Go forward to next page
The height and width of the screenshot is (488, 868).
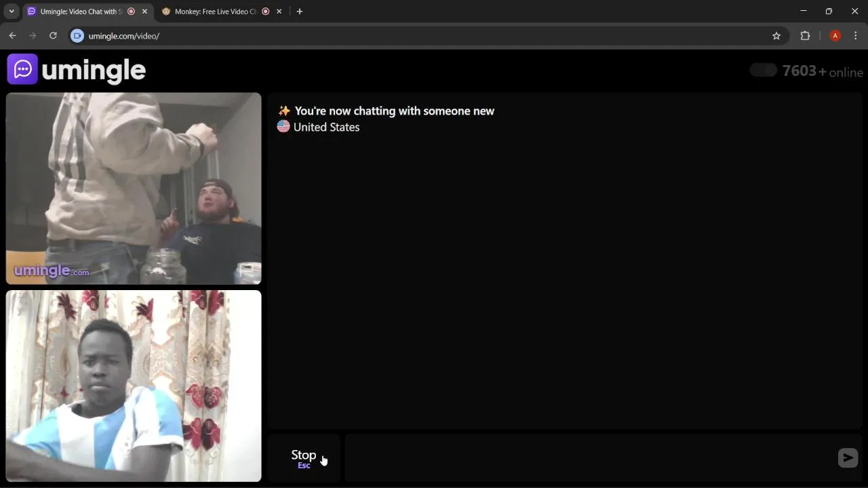[x=33, y=36]
